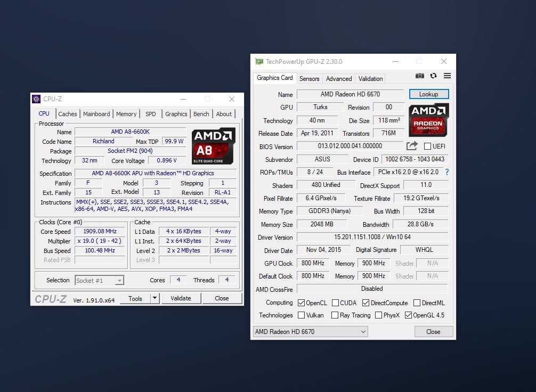Screen dimensions: 536x392
Task: Click the AMD A8 processor logo
Action: pyautogui.click(x=213, y=146)
